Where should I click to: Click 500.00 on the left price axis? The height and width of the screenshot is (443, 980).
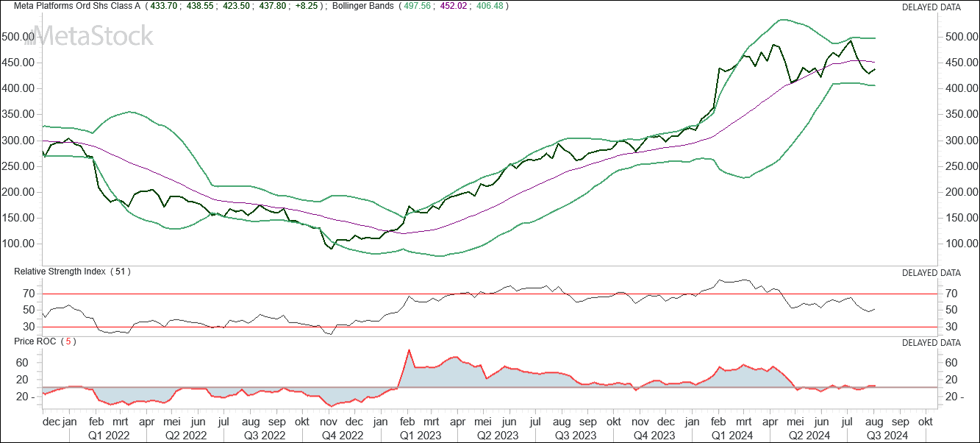point(18,36)
